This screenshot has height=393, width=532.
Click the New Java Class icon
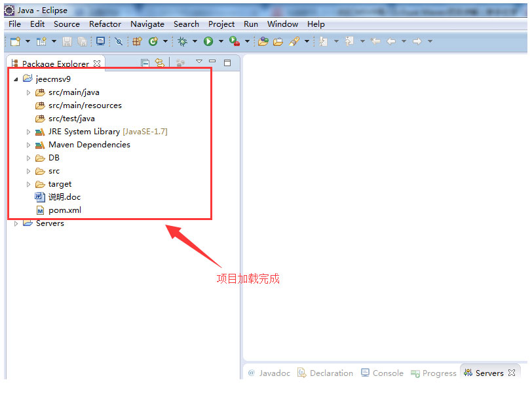click(153, 41)
